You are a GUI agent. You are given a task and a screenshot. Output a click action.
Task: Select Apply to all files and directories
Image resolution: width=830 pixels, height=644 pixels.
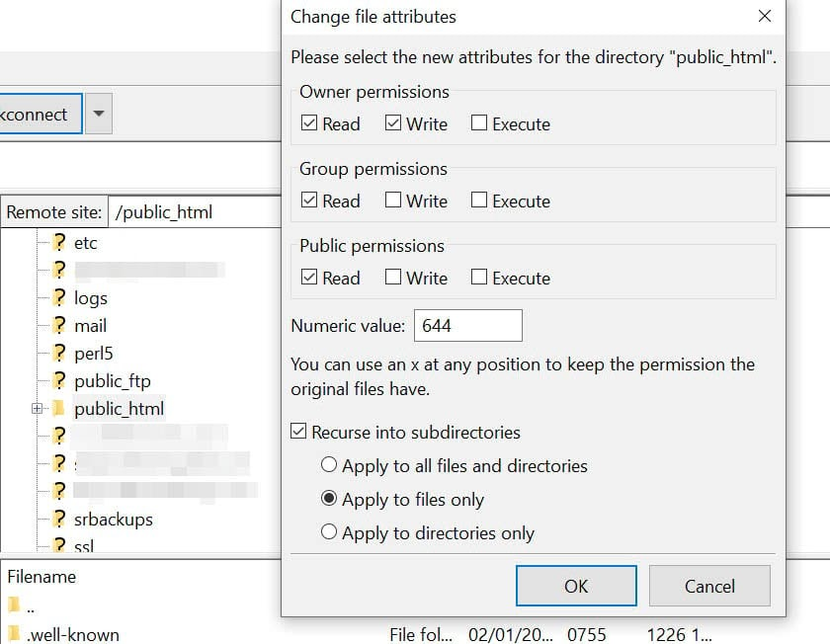tap(330, 465)
